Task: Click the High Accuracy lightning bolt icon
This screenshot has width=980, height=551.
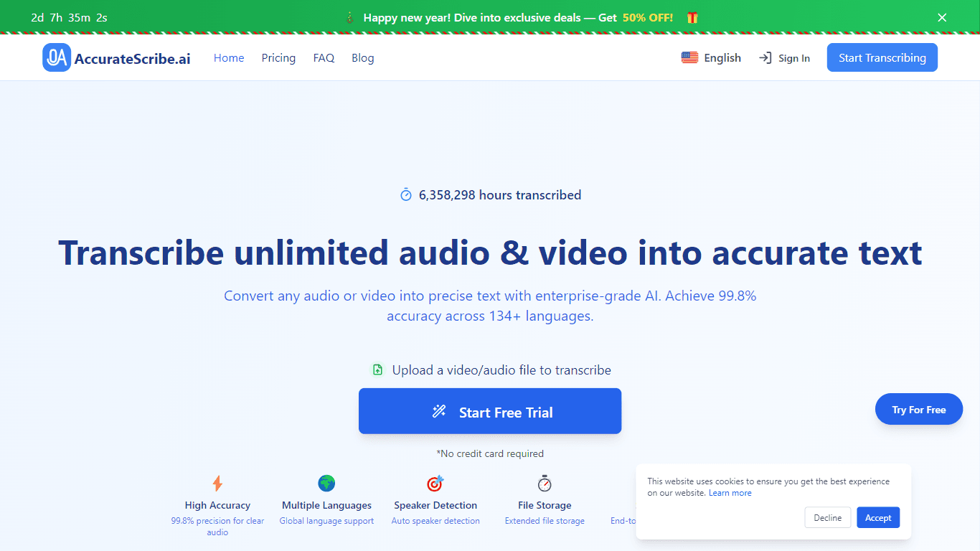Action: tap(217, 483)
